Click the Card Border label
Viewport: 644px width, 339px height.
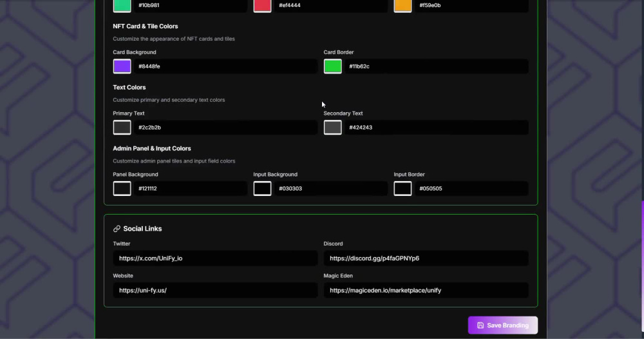(339, 52)
